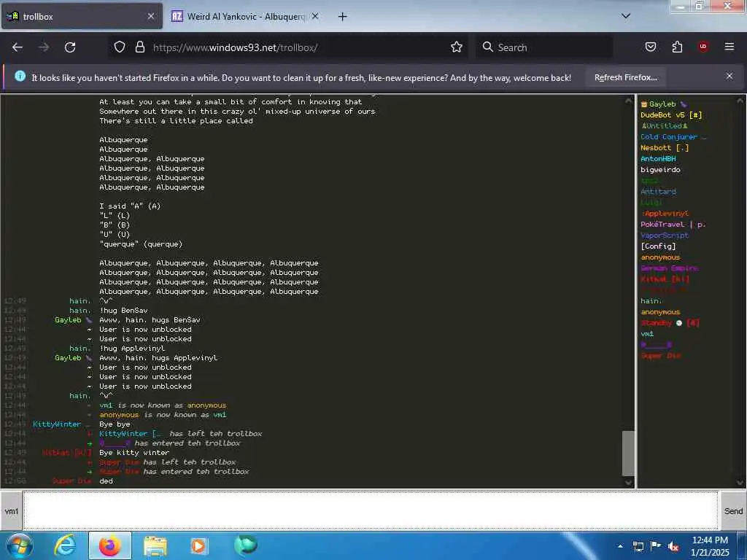Click the user list scrollbar up arrow
This screenshot has height=560, width=747.
coord(740,101)
